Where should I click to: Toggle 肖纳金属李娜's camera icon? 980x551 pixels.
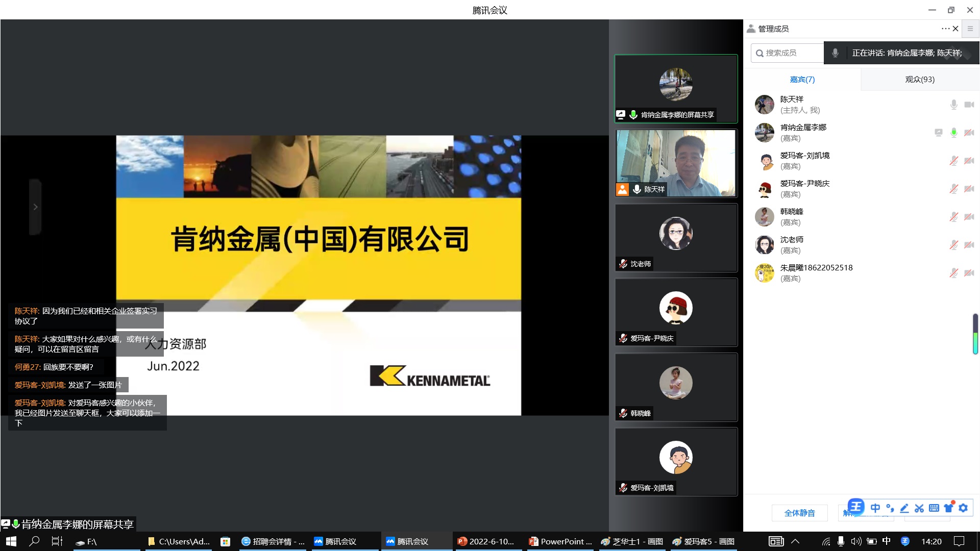coord(969,133)
